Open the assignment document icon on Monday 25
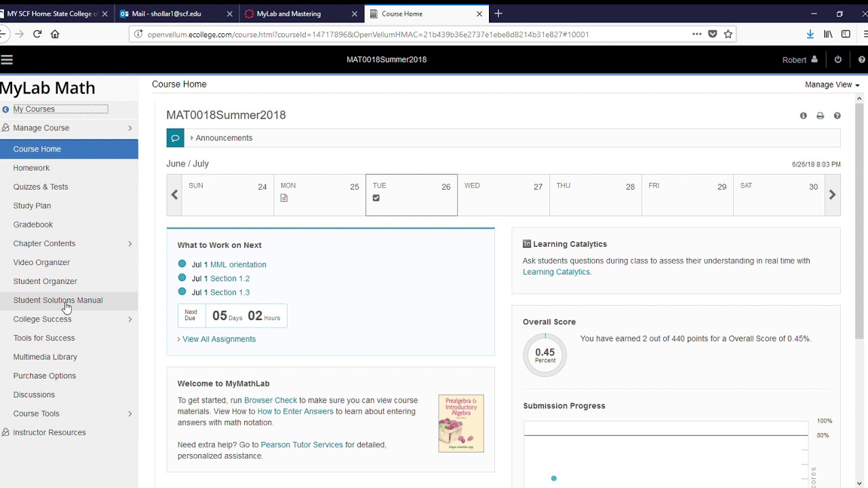868x488 pixels. pos(284,198)
